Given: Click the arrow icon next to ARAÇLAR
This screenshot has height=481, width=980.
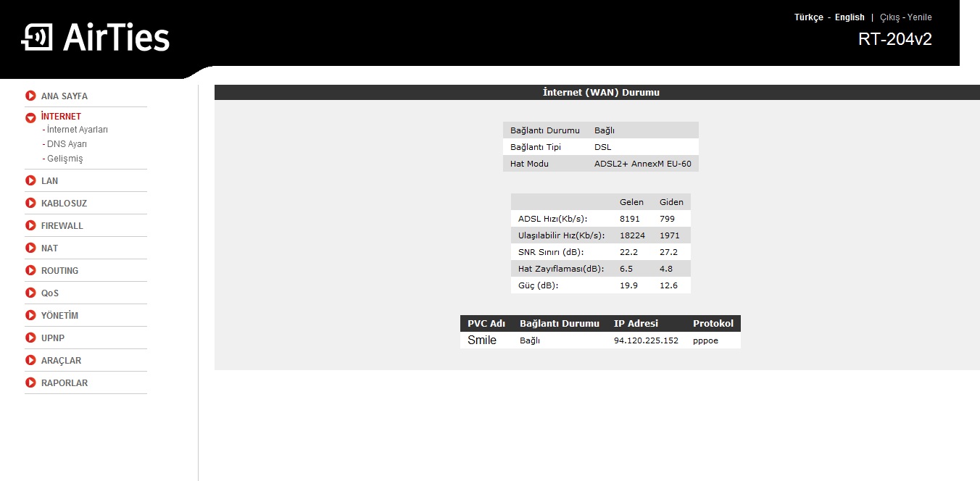Looking at the screenshot, I should pyautogui.click(x=30, y=360).
